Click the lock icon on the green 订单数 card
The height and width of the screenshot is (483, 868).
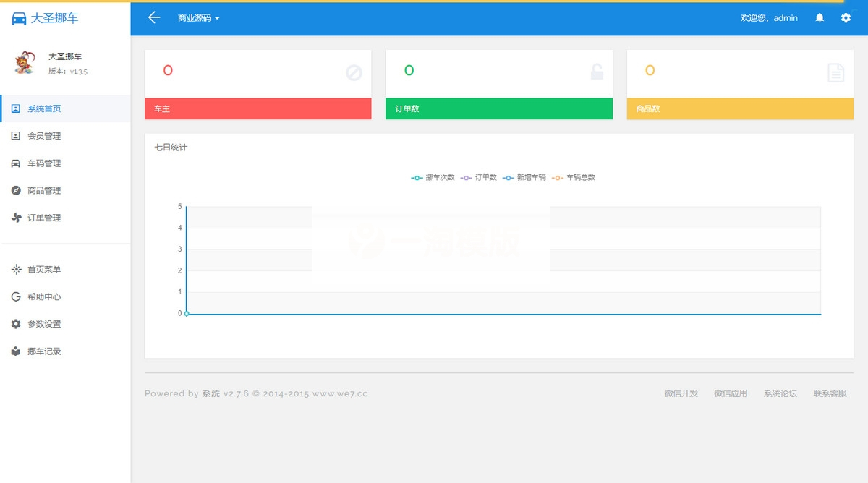[x=597, y=71]
